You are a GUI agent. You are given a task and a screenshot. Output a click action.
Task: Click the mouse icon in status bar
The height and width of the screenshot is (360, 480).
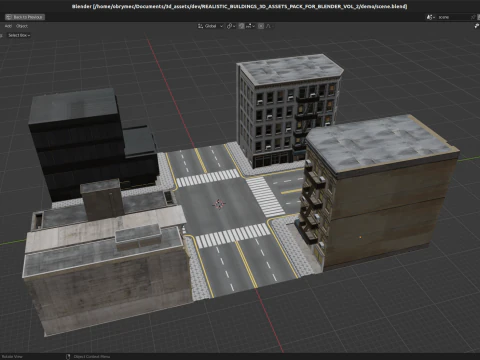(68, 357)
